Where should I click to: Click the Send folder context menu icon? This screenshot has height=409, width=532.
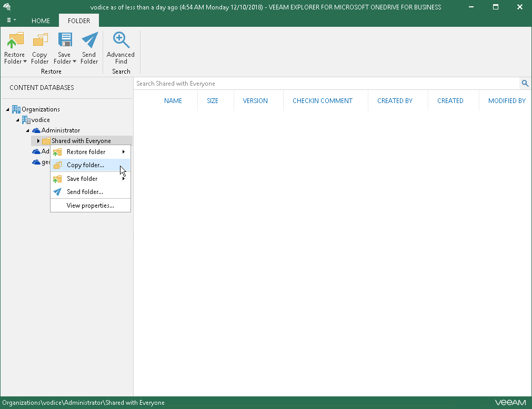click(57, 192)
